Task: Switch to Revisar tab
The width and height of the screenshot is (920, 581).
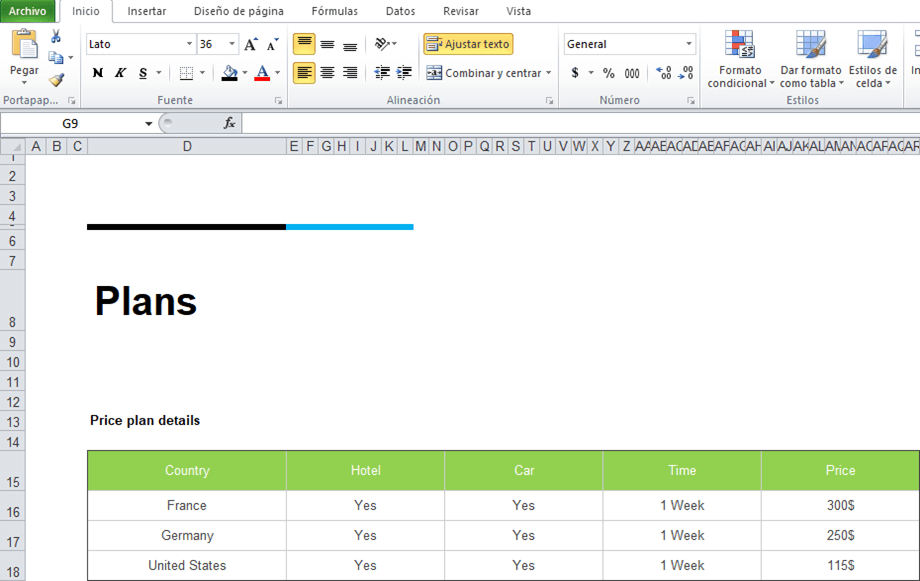Action: 461,11
